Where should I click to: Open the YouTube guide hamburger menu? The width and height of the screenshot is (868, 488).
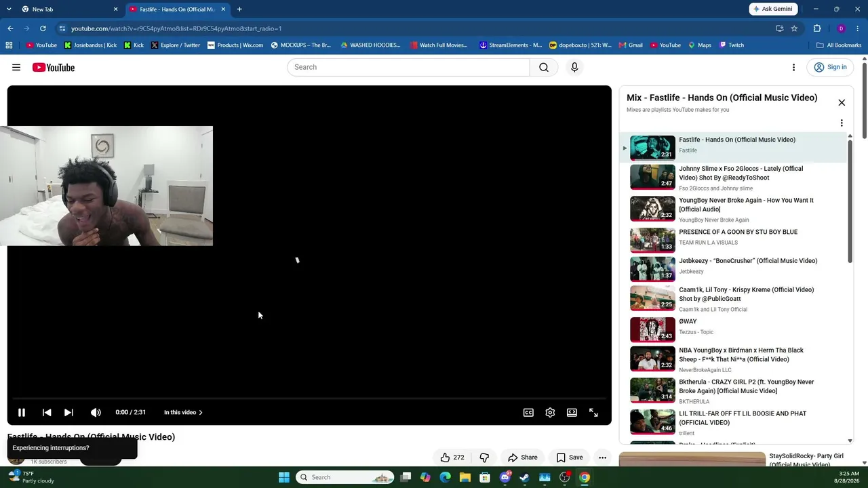coord(16,67)
